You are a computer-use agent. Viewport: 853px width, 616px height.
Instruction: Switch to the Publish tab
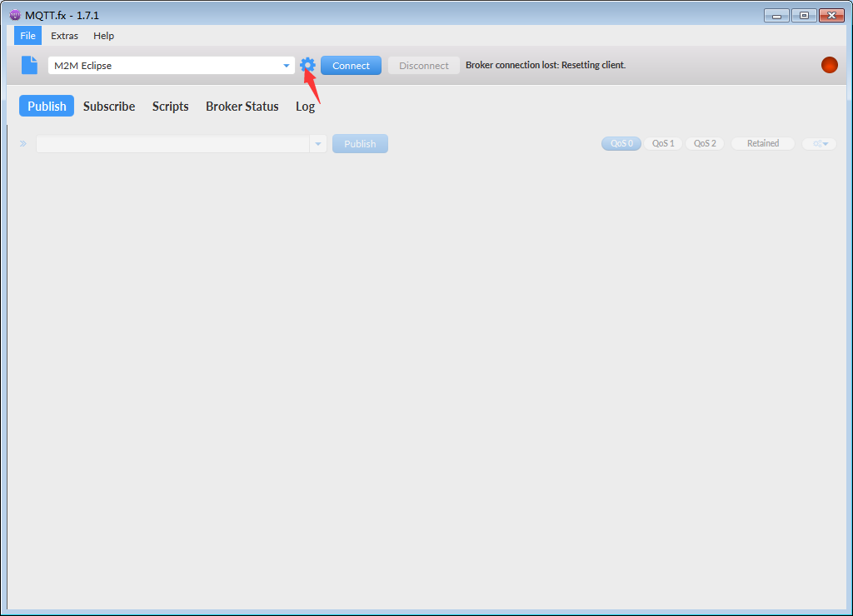[x=47, y=106]
